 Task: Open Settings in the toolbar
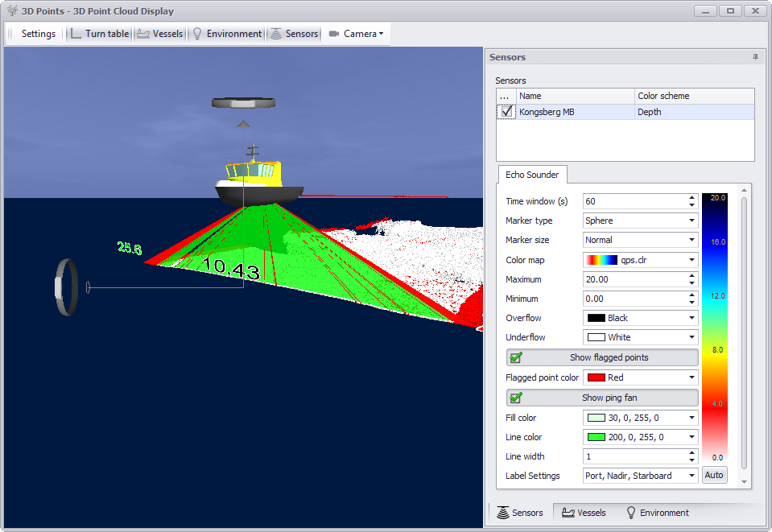coord(38,34)
